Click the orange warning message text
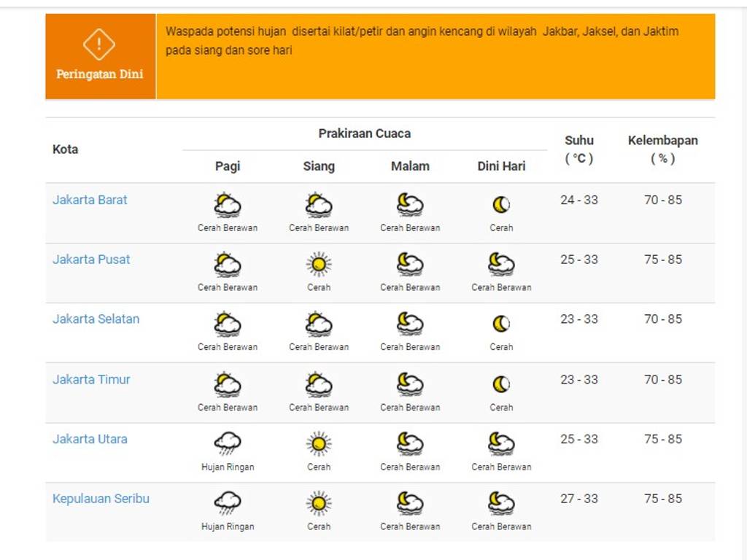Viewport: 747px width, 560px height. (x=422, y=41)
